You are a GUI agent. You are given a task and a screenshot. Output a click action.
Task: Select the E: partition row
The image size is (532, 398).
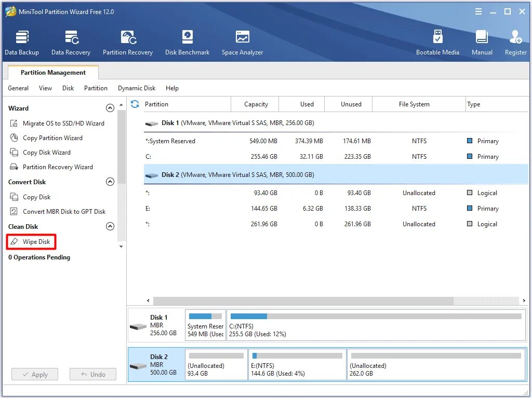(x=336, y=209)
